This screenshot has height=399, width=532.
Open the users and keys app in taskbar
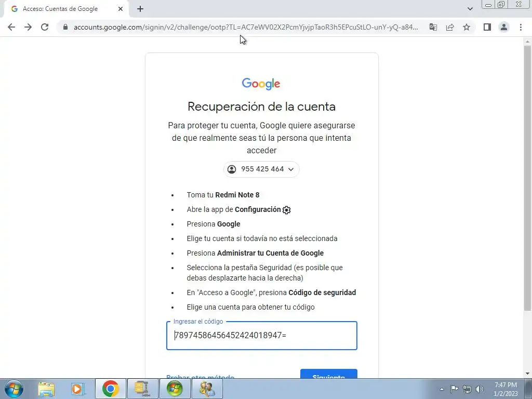pyautogui.click(x=207, y=389)
